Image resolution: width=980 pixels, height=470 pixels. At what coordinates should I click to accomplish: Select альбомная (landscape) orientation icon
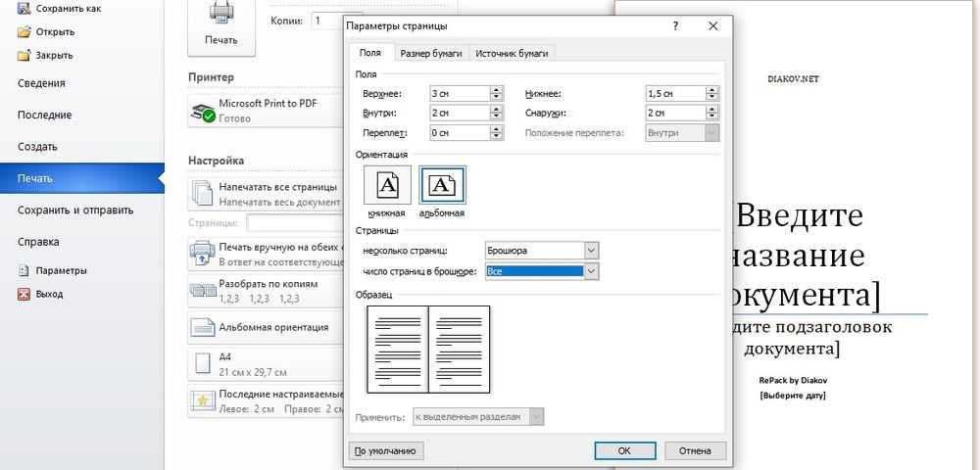[x=442, y=184]
